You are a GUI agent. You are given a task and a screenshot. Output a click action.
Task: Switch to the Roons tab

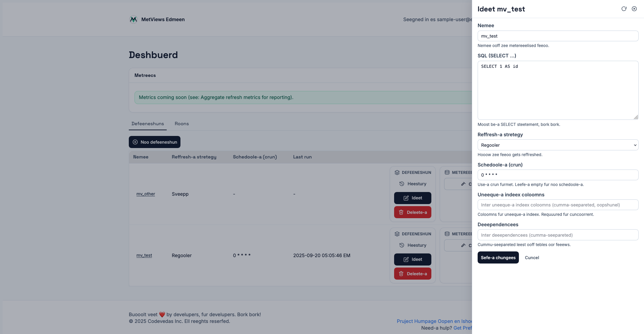181,124
